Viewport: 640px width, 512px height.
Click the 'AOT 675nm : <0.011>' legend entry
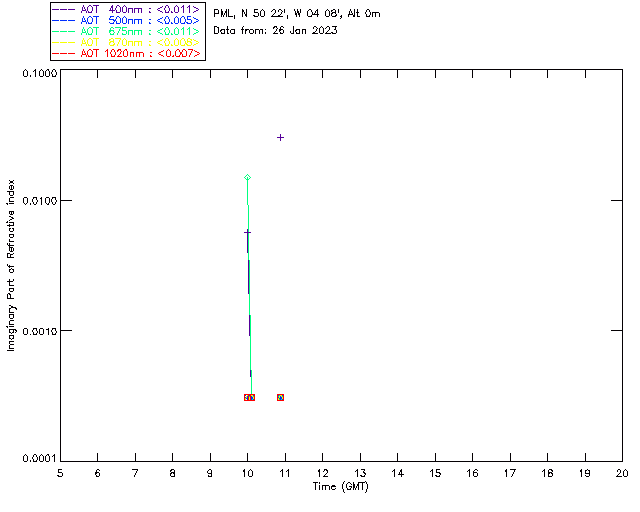click(x=126, y=31)
